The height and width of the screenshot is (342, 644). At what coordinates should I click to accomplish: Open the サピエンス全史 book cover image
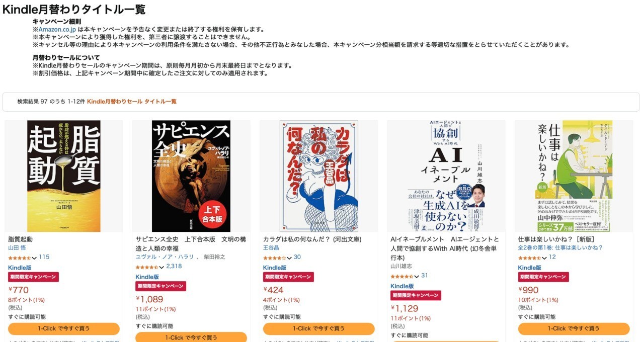pos(191,176)
